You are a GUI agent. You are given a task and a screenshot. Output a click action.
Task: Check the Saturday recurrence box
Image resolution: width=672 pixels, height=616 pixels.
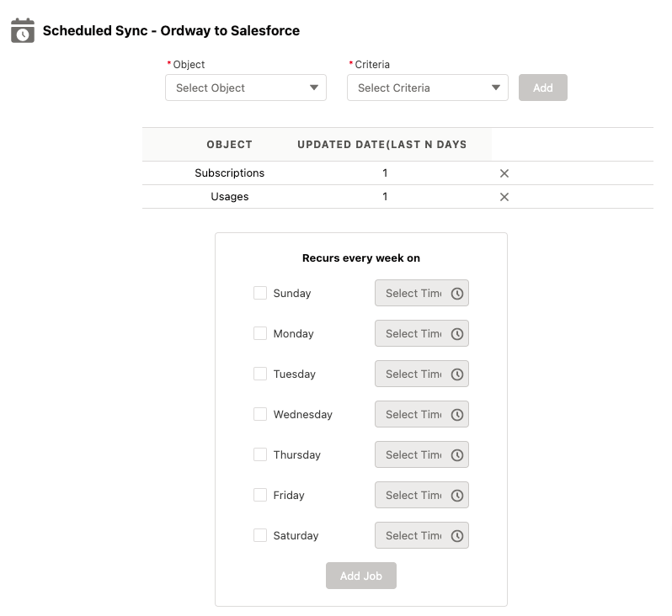tap(260, 535)
